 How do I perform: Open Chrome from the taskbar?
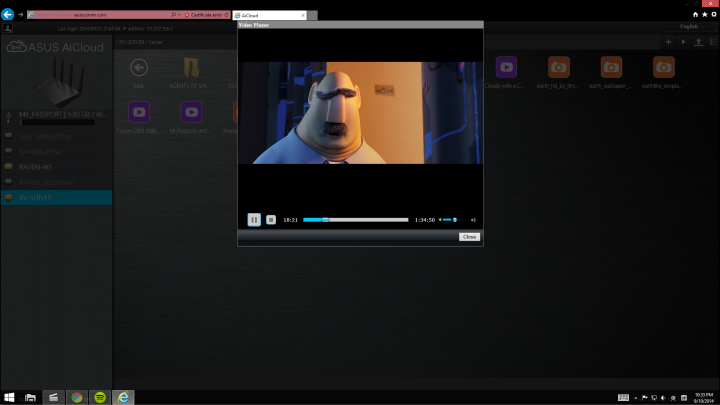tap(77, 397)
